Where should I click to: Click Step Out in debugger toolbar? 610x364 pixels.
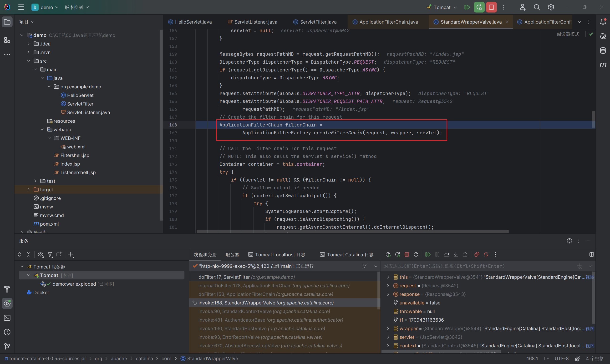coord(465,255)
